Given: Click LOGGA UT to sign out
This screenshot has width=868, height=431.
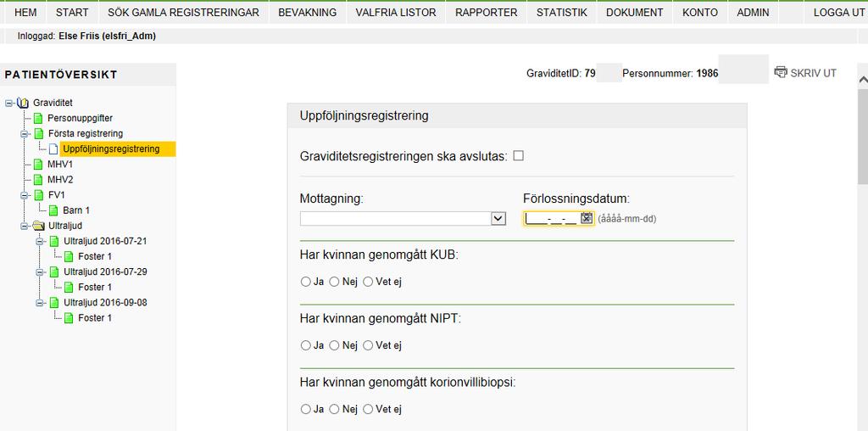Looking at the screenshot, I should pos(838,12).
